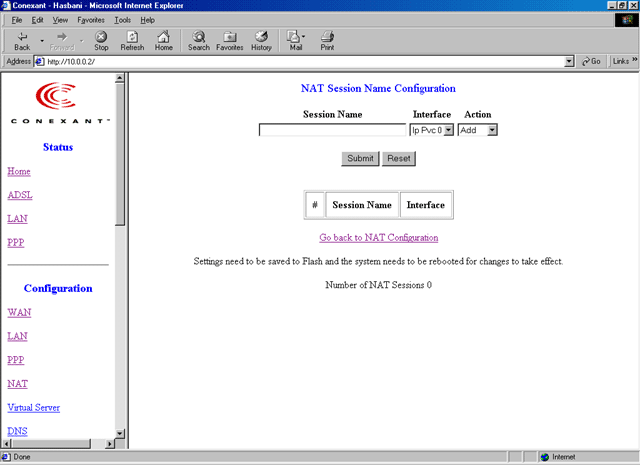Click the Conexant logo in the sidebar
640x465 pixels.
click(58, 103)
